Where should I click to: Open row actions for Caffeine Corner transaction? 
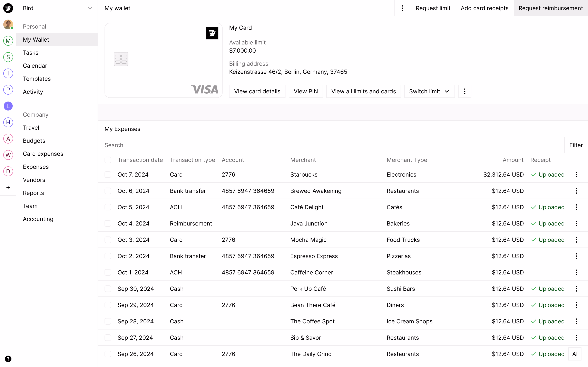(x=576, y=272)
